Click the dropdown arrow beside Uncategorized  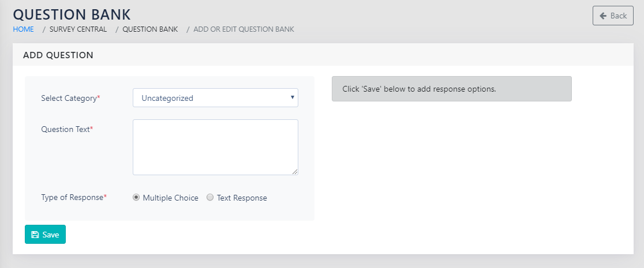click(x=293, y=97)
